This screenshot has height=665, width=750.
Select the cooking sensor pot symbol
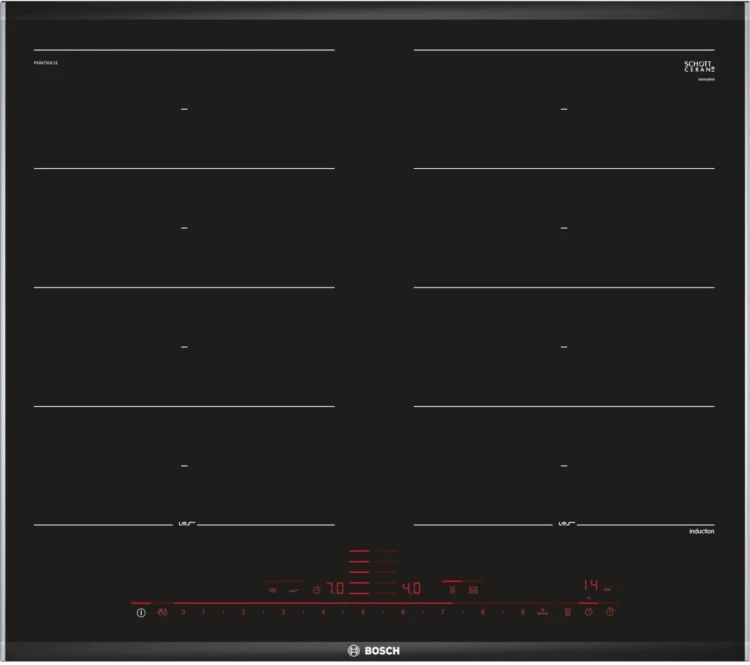pyautogui.click(x=273, y=590)
